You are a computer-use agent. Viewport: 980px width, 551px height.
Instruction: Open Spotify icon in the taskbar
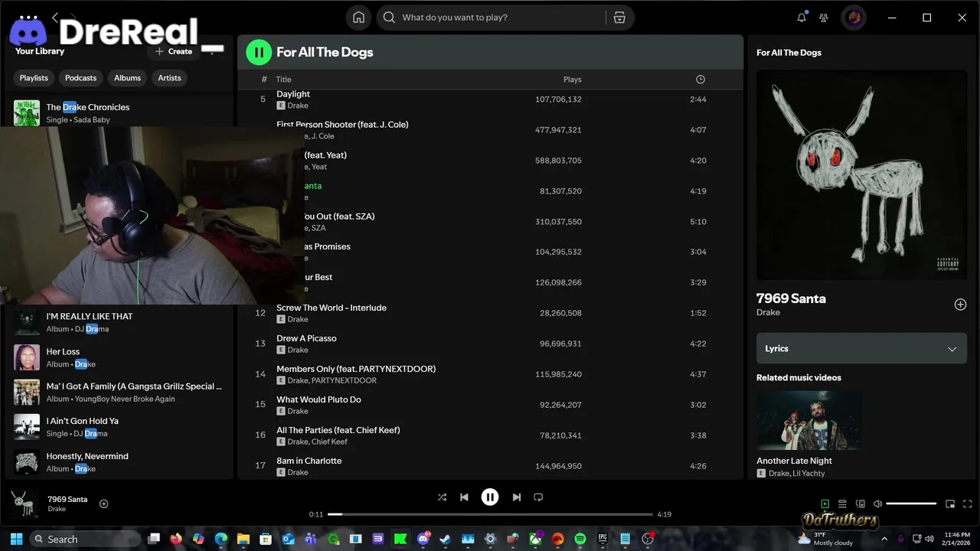pos(580,539)
